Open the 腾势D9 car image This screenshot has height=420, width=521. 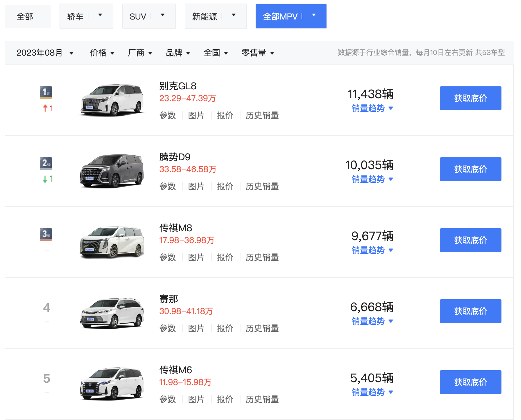112,171
